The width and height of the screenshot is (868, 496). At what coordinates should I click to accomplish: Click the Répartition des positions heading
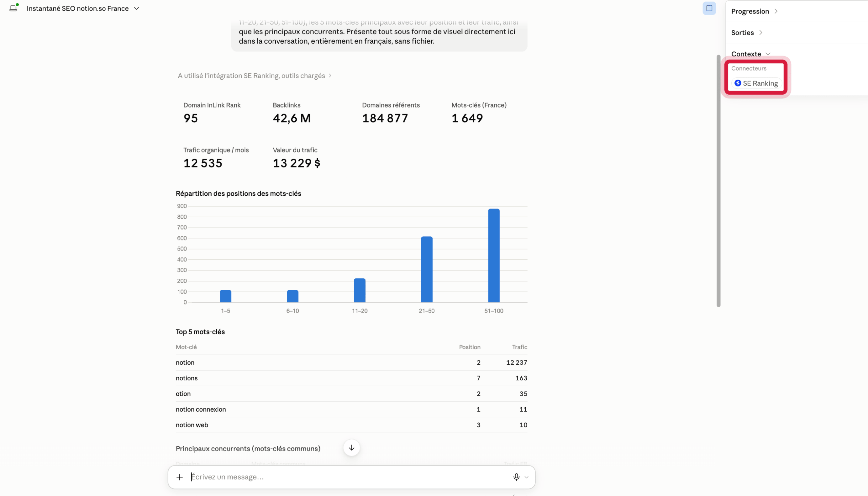[238, 194]
